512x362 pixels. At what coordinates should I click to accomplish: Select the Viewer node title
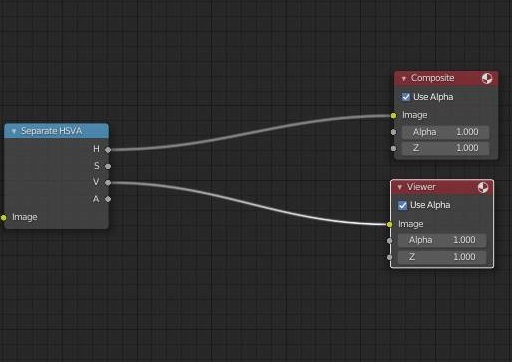[x=421, y=187]
